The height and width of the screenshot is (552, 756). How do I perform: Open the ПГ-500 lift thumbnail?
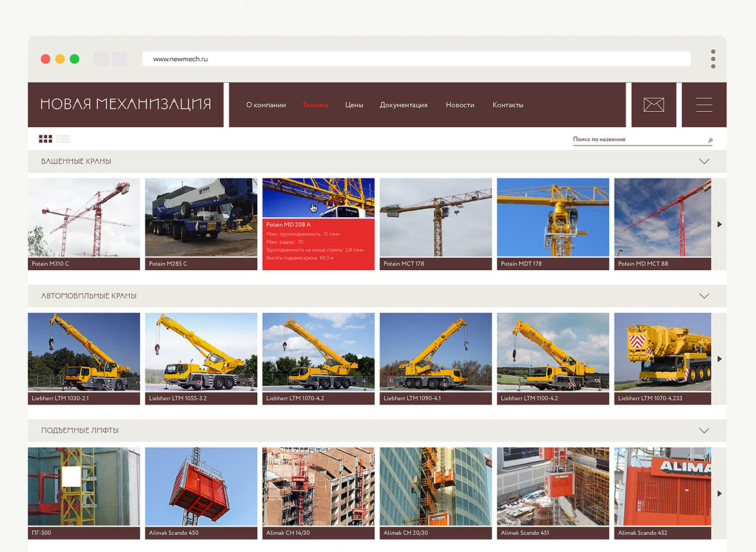coord(84,493)
